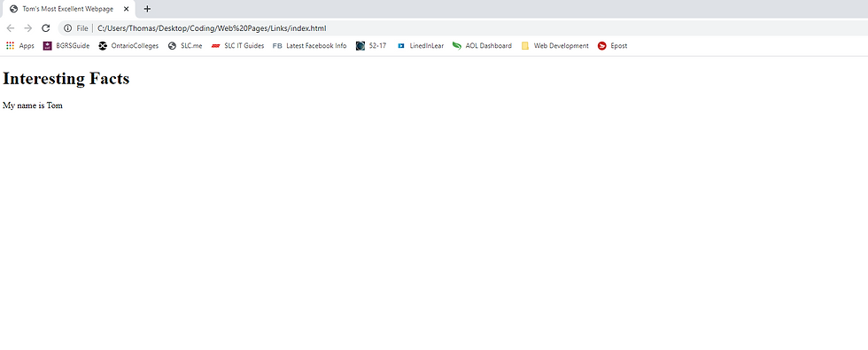The width and height of the screenshot is (868, 350).
Task: Click the 'My name is Tom' paragraph
Action: [33, 105]
